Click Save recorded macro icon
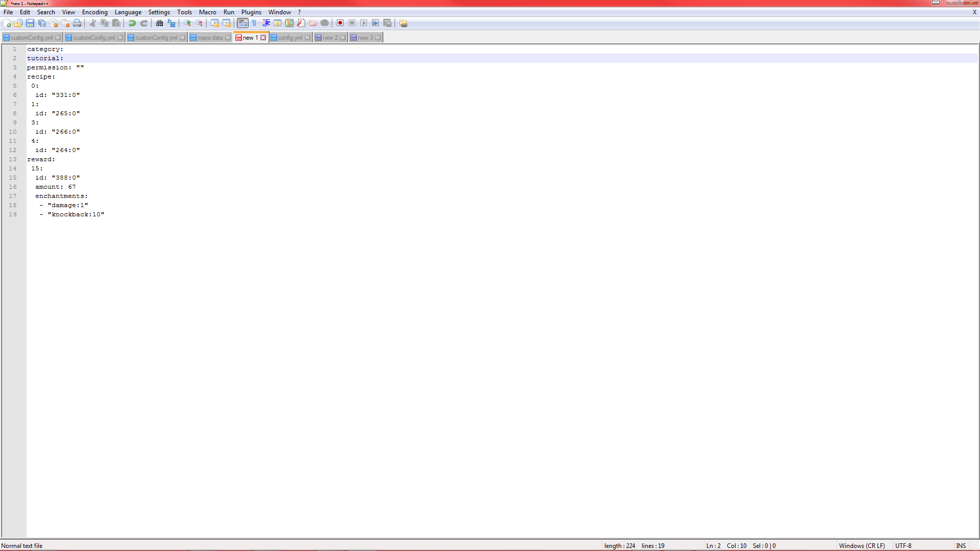 tap(387, 23)
